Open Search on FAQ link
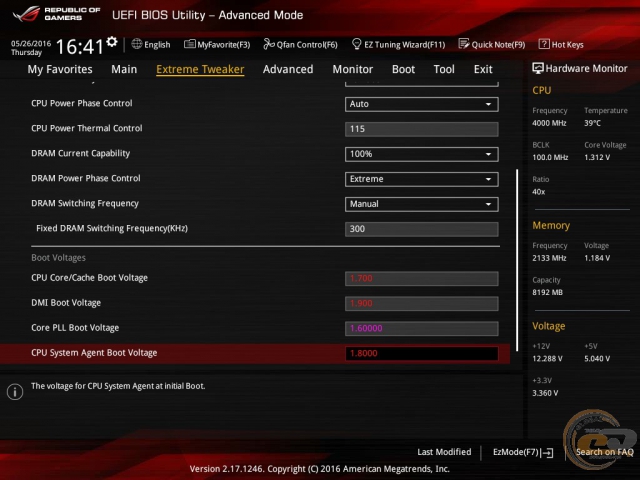 [604, 452]
